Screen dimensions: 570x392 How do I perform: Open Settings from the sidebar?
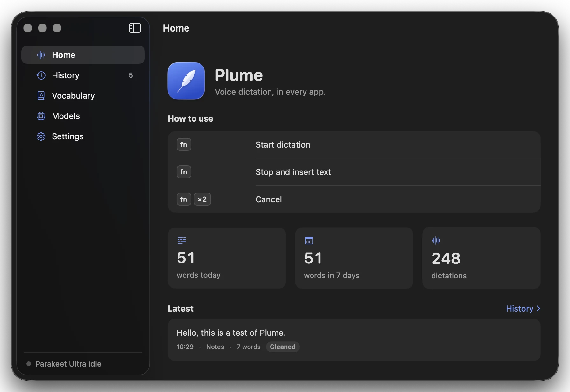pos(83,136)
